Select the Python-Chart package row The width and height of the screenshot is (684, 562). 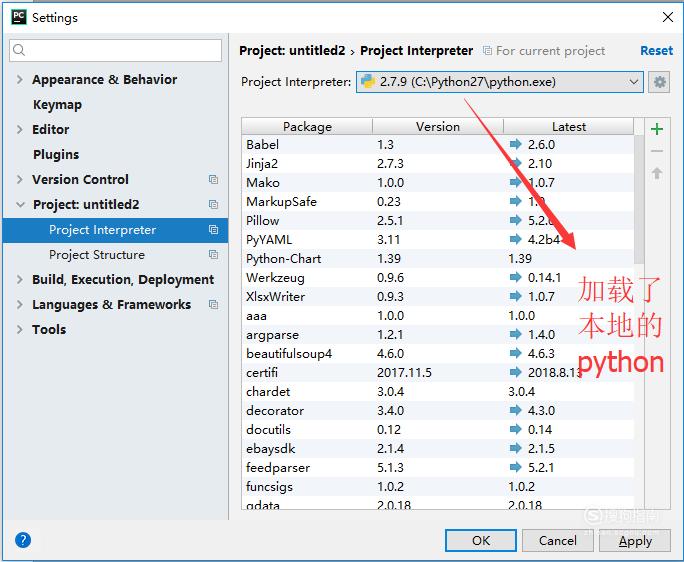coord(438,258)
